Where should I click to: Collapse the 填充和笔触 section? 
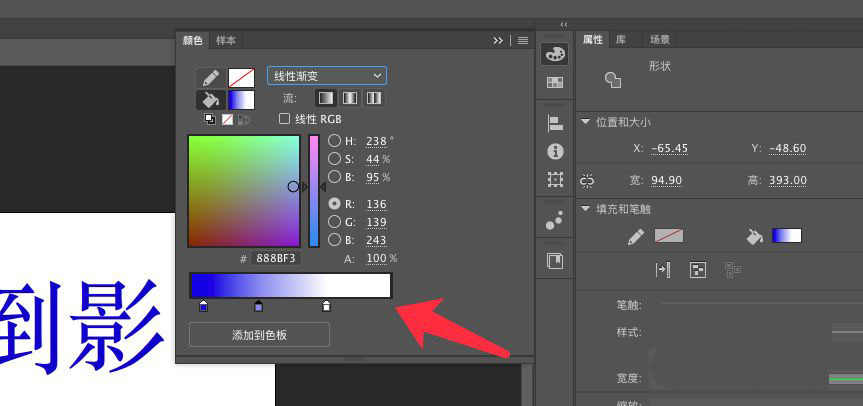tap(586, 209)
